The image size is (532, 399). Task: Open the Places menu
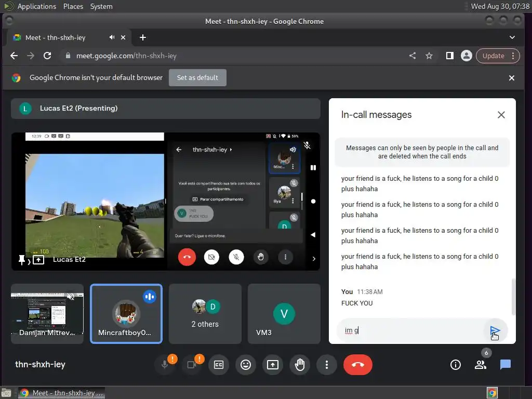point(73,6)
